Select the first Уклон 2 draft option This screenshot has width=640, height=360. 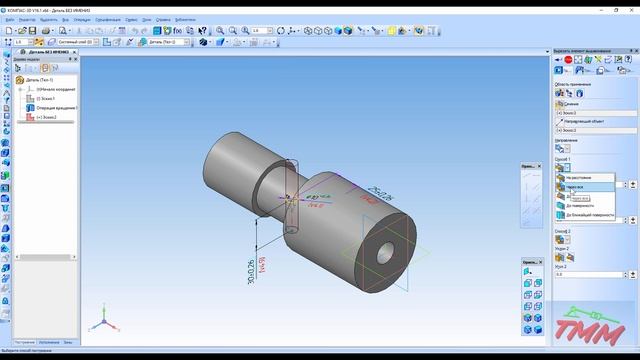click(560, 257)
